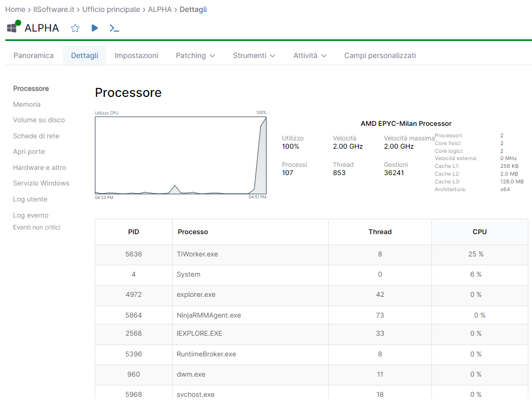The height and width of the screenshot is (402, 532).
Task: Open Apri porte section
Action: point(29,151)
